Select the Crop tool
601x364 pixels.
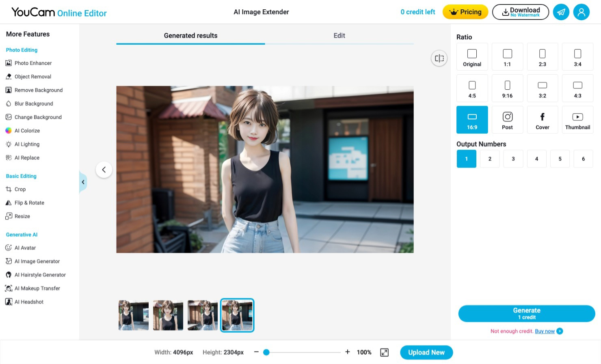[20, 189]
